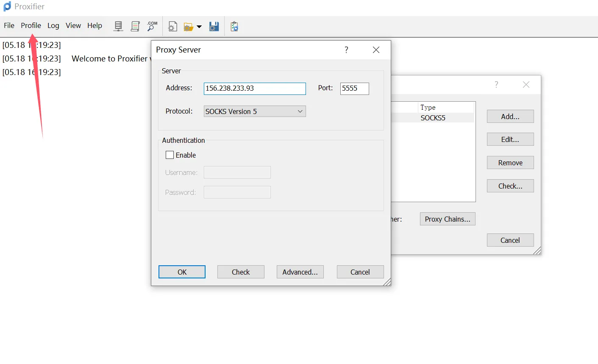Open the Profile menu
Screen dimensions: 598x364
pos(31,25)
